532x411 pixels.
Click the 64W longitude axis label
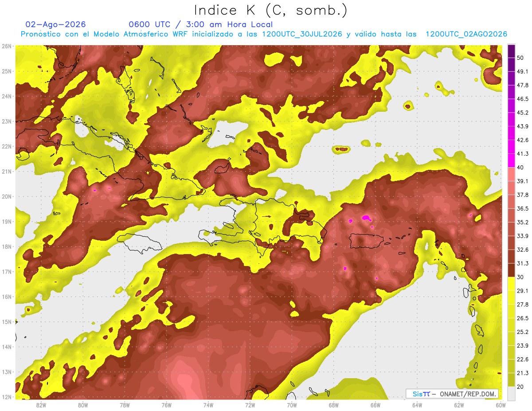coord(417,405)
